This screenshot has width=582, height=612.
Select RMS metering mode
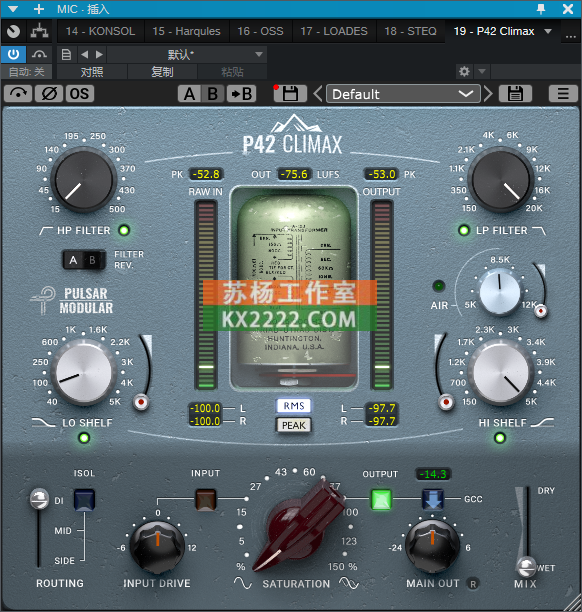[x=294, y=406]
